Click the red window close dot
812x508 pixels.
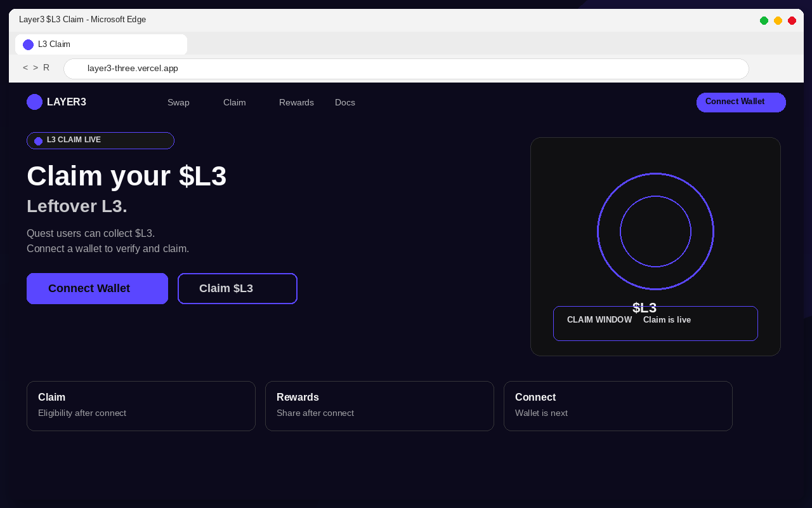point(792,21)
